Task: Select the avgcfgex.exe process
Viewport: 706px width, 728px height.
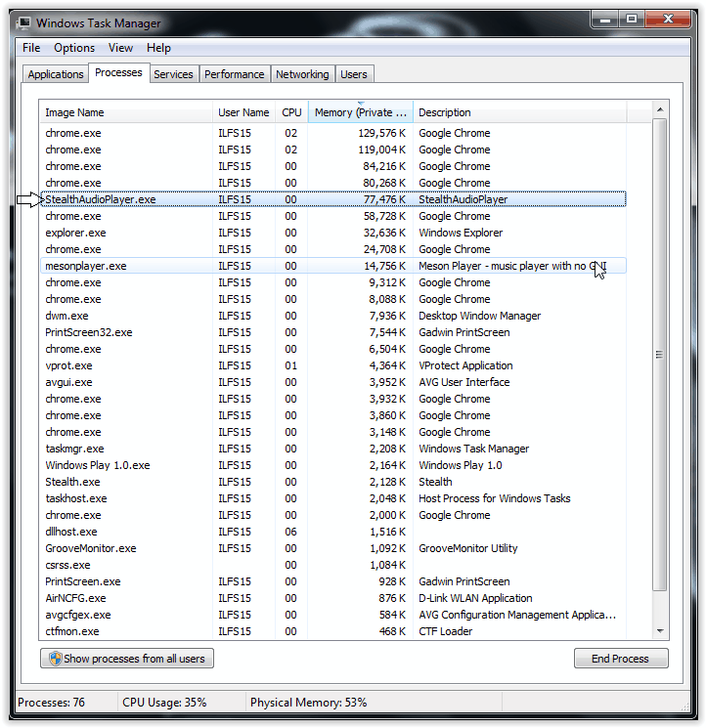Action: pos(333,615)
